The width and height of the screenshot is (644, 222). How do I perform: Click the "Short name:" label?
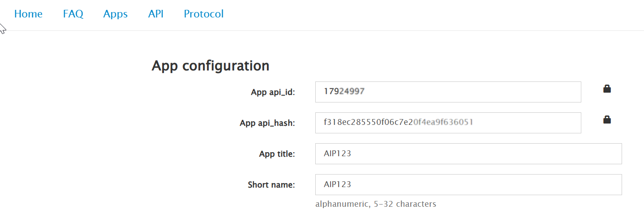tap(271, 184)
